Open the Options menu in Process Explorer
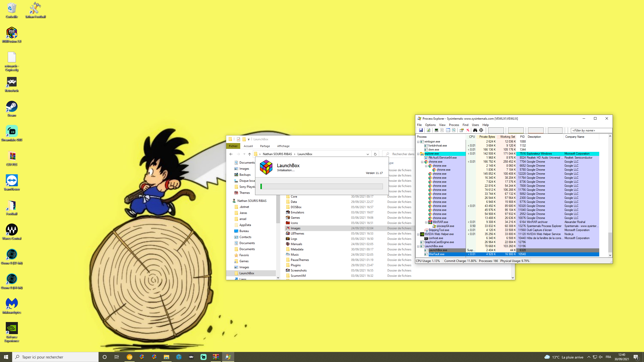The image size is (644, 362). click(430, 125)
